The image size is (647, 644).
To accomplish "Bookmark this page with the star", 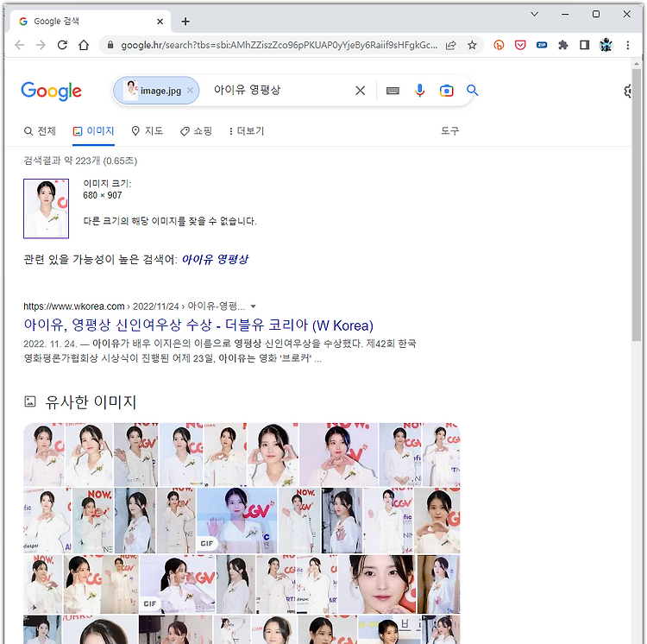I will click(x=472, y=45).
